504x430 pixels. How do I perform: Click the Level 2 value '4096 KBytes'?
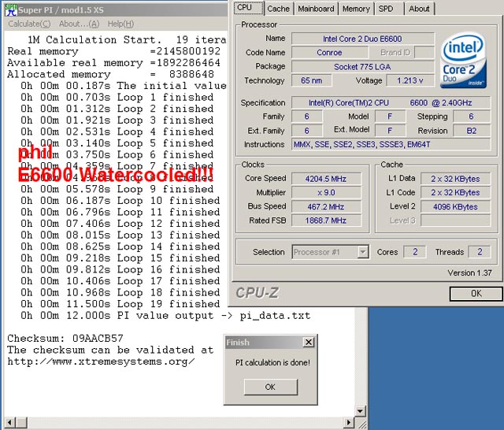pos(455,206)
